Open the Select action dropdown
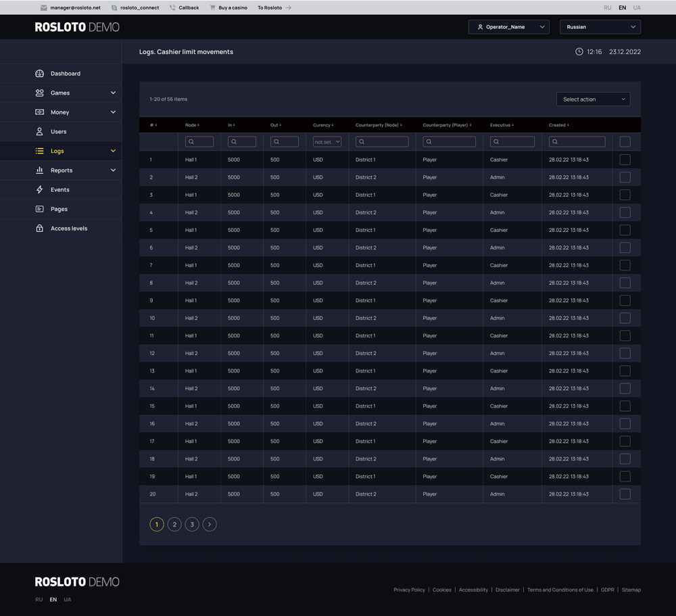This screenshot has height=616, width=676. [x=593, y=99]
